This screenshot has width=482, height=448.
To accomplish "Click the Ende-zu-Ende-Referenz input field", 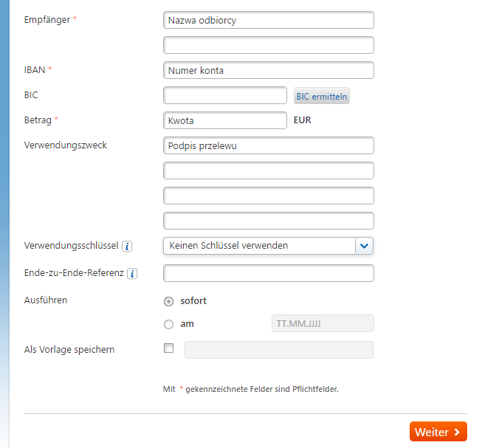I will pyautogui.click(x=269, y=273).
